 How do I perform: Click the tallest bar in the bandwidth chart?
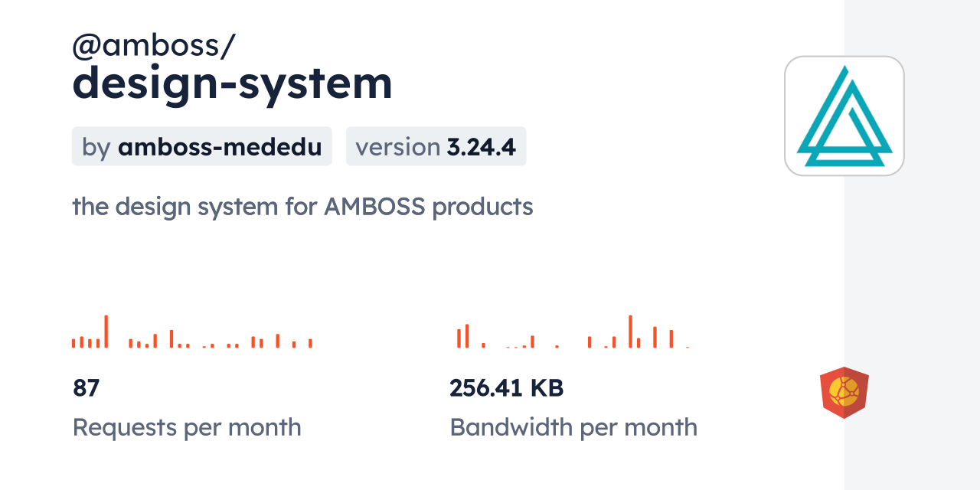pos(630,332)
